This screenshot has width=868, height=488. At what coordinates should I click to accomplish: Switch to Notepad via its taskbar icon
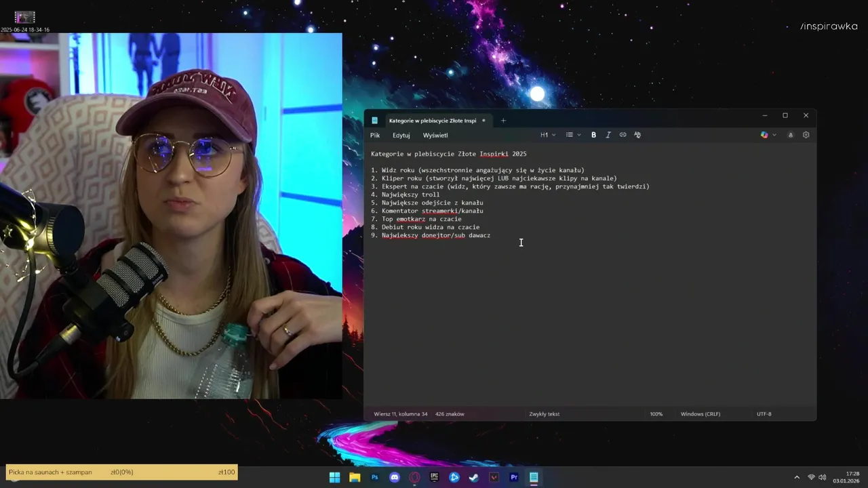(534, 477)
